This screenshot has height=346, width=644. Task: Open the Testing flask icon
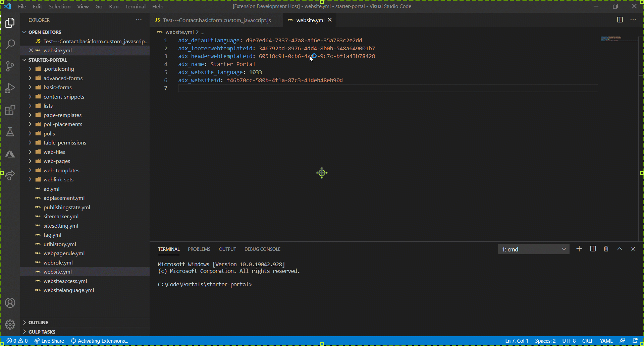point(10,132)
